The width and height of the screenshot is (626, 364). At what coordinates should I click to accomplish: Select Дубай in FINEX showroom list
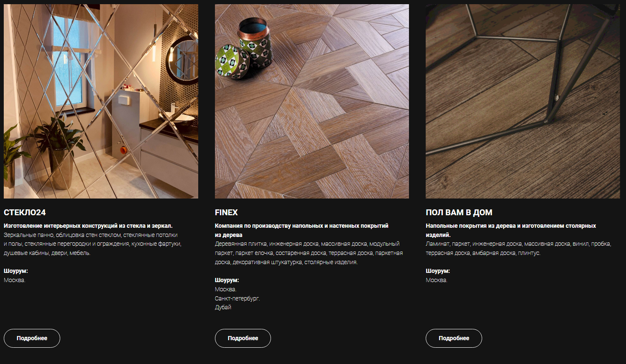pyautogui.click(x=223, y=307)
